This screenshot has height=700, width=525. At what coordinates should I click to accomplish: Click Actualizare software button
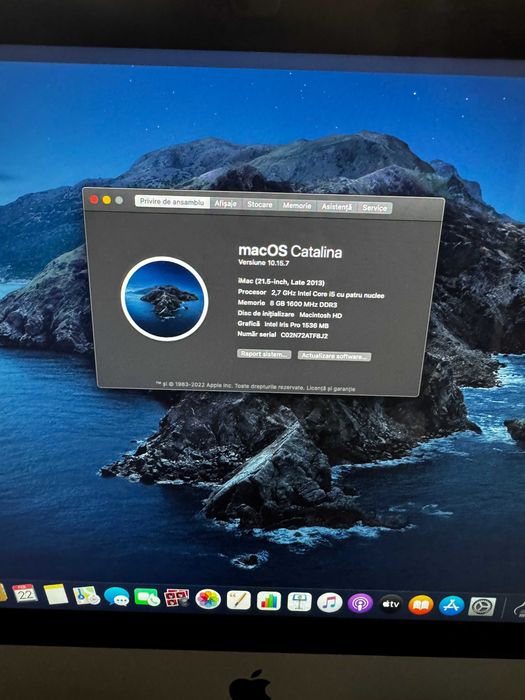point(334,356)
